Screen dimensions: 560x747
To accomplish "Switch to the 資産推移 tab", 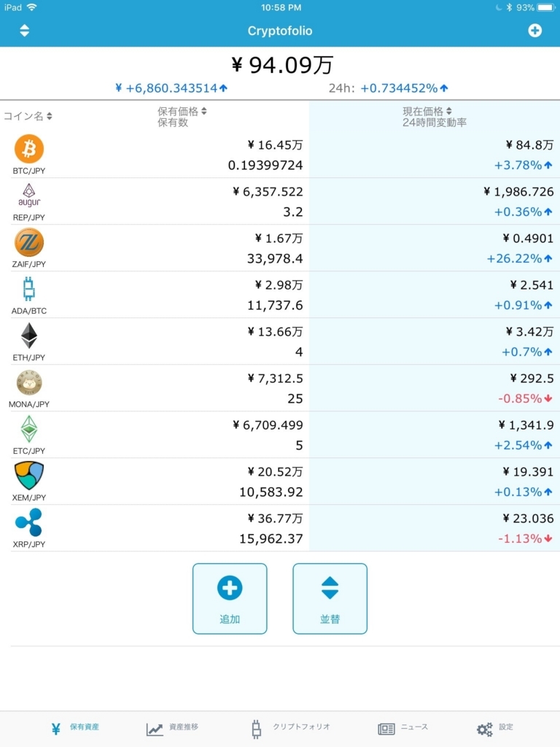I will point(172,728).
